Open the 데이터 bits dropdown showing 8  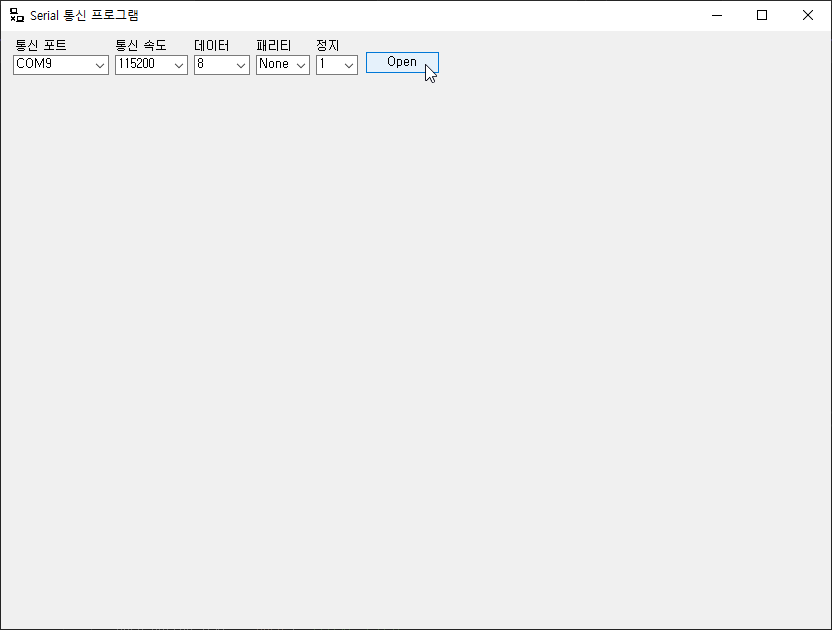point(222,65)
